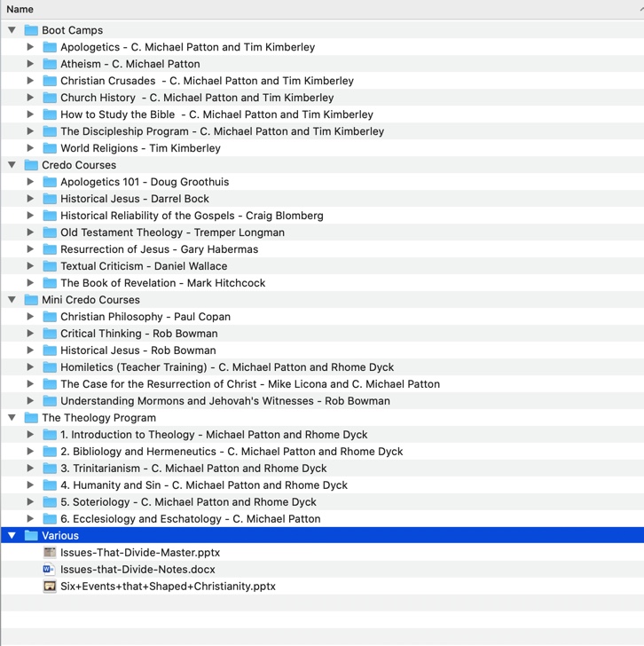Expand The Case for the Resurrection of Christ
The width and height of the screenshot is (644, 646).
tap(30, 383)
